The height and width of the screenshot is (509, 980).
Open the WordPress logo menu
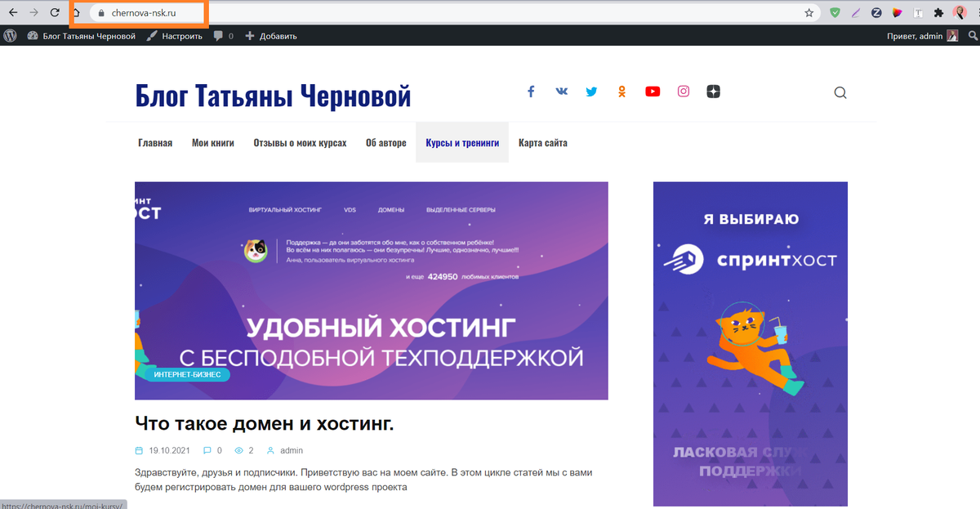[x=10, y=36]
